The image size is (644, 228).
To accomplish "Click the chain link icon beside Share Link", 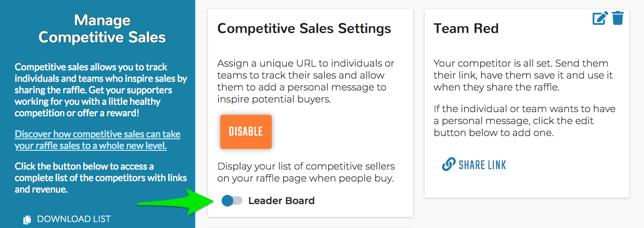I will [x=448, y=165].
